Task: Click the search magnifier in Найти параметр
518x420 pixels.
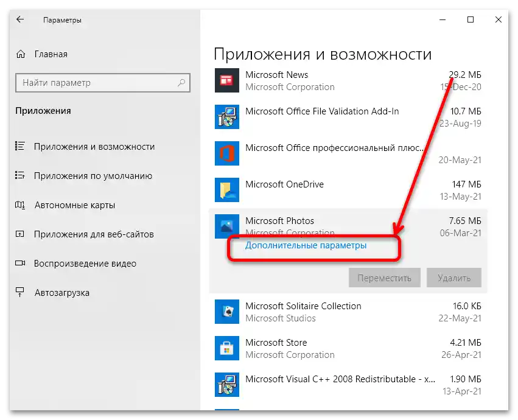Action: (x=181, y=83)
